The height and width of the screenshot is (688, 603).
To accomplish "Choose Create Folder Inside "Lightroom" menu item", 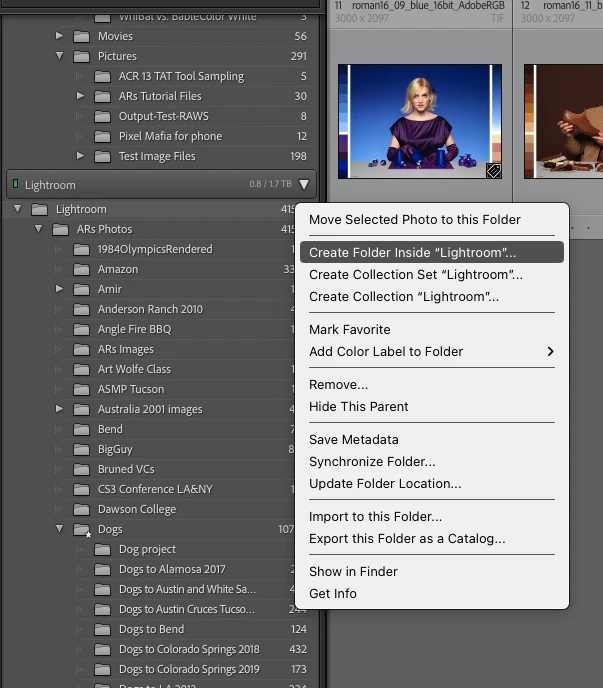I will coord(432,252).
